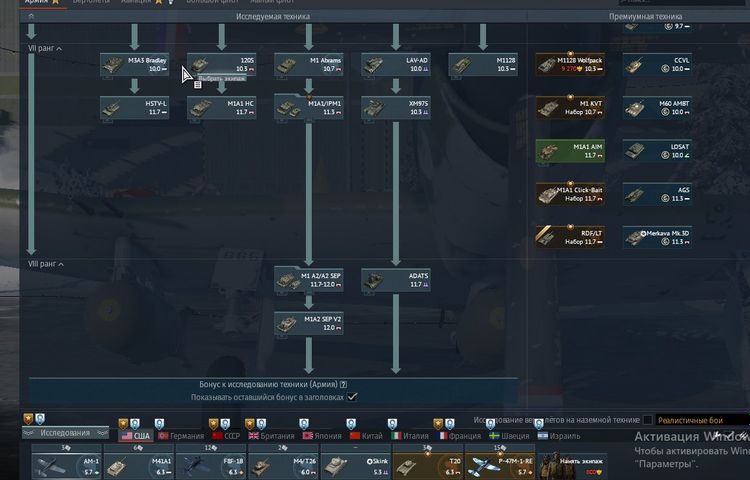Collapse the VII ранг section
Viewport: 750px width, 480px height.
pyautogui.click(x=45, y=48)
